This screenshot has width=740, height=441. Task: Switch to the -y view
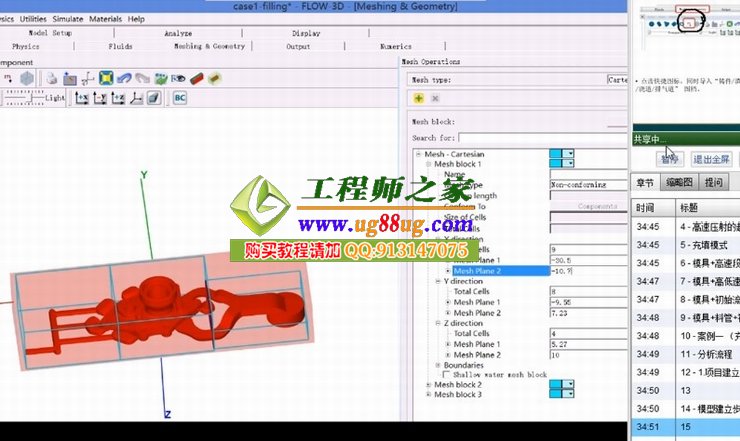point(100,98)
